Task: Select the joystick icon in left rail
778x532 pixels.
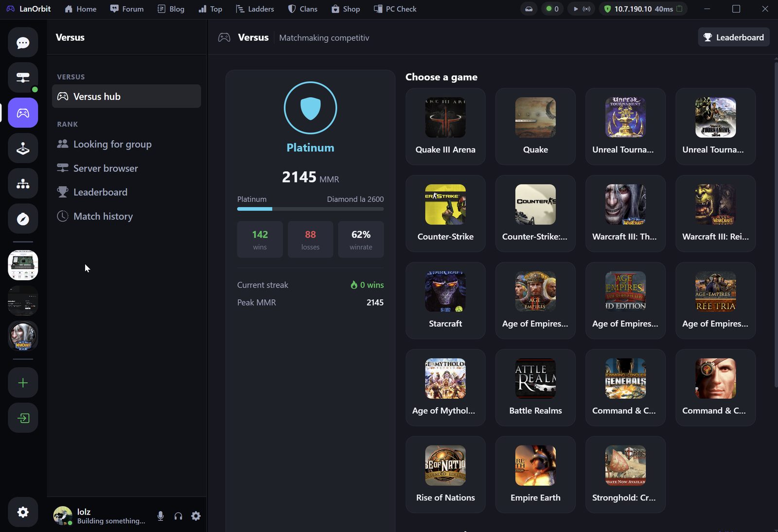Action: point(23,148)
